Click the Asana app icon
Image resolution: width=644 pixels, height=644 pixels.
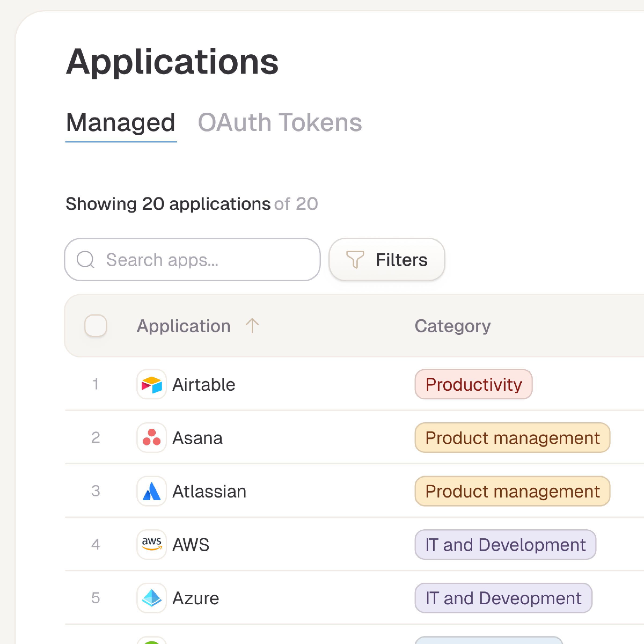tap(151, 438)
